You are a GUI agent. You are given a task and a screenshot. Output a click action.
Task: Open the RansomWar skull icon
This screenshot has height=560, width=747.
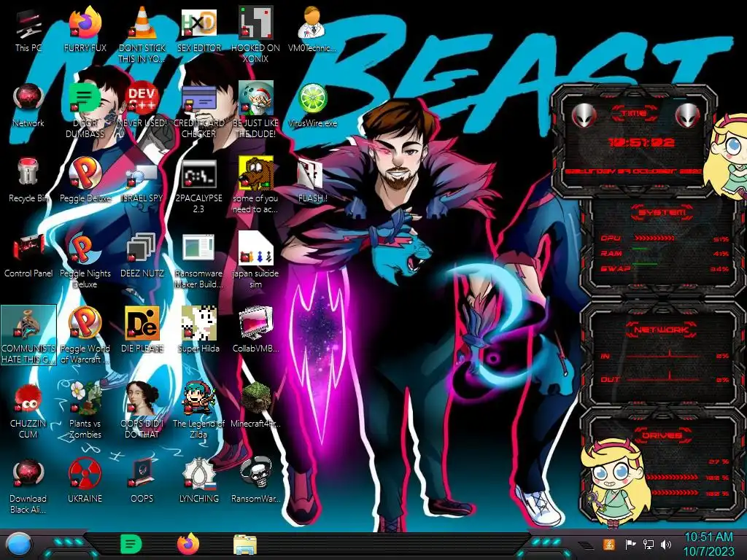tap(255, 481)
